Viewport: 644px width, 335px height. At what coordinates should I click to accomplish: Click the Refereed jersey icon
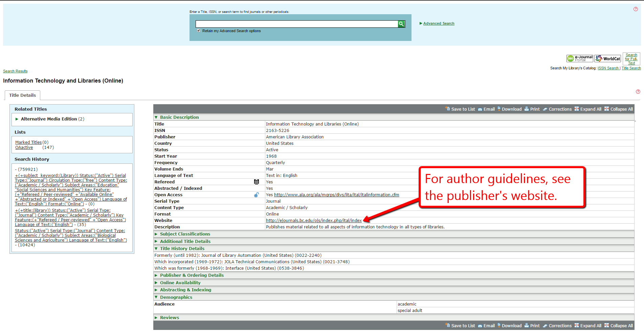tap(257, 182)
